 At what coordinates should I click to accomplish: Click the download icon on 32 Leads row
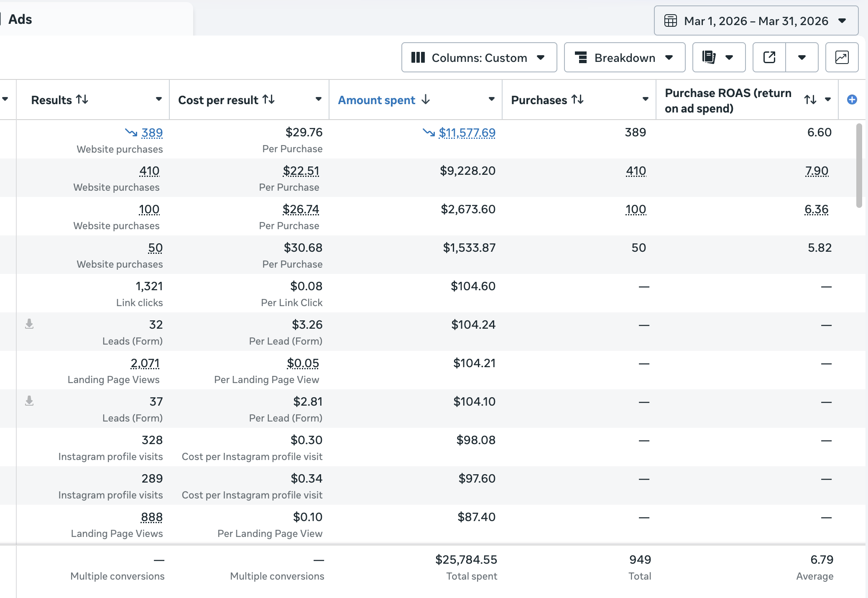(29, 324)
